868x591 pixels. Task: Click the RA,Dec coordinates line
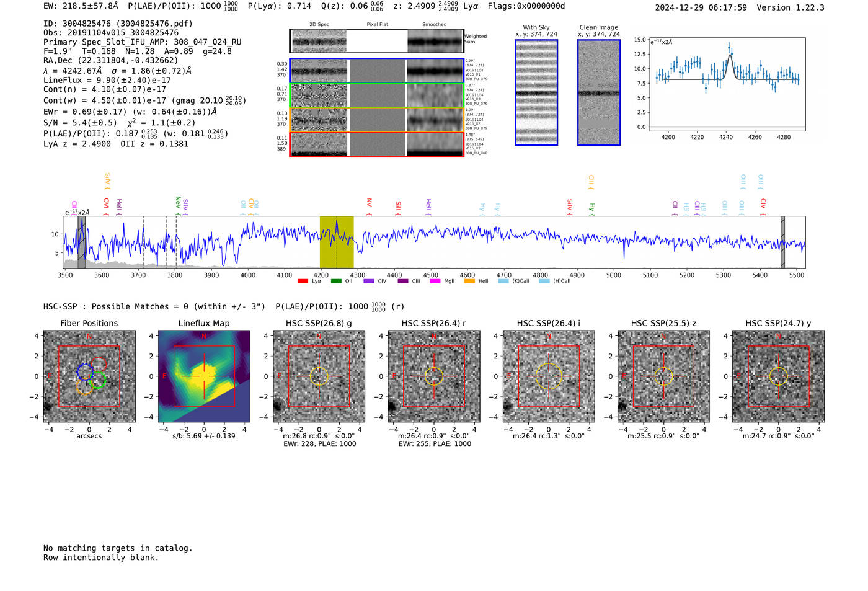click(110, 60)
